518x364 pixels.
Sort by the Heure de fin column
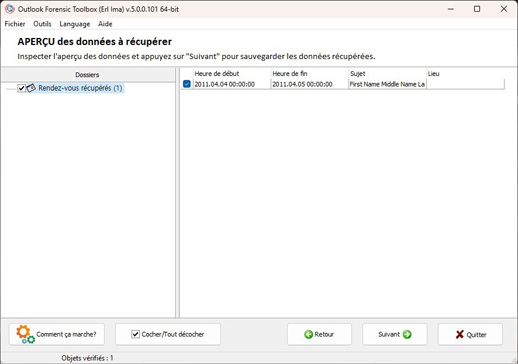coord(309,74)
